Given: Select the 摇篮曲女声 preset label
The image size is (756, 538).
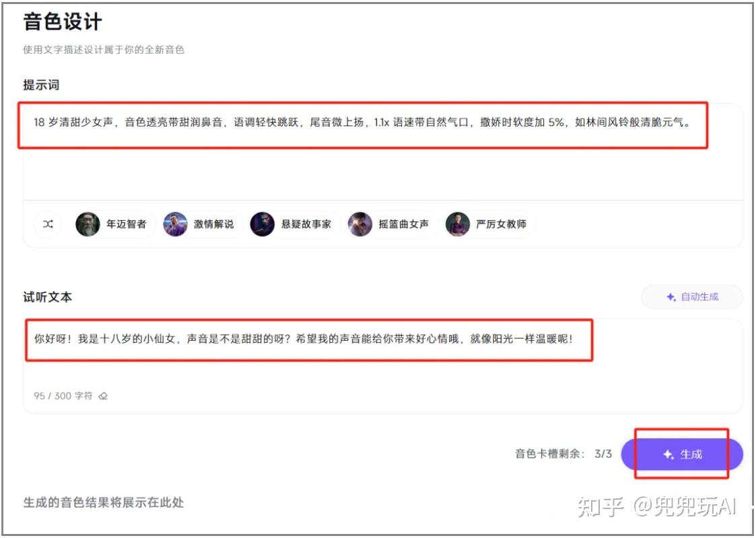Looking at the screenshot, I should pos(403,224).
